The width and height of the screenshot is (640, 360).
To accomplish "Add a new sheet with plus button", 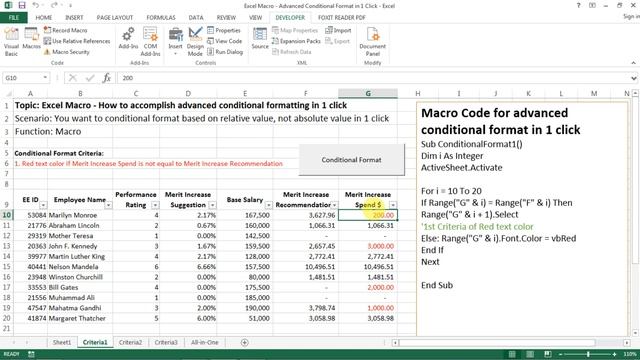I will coord(244,342).
